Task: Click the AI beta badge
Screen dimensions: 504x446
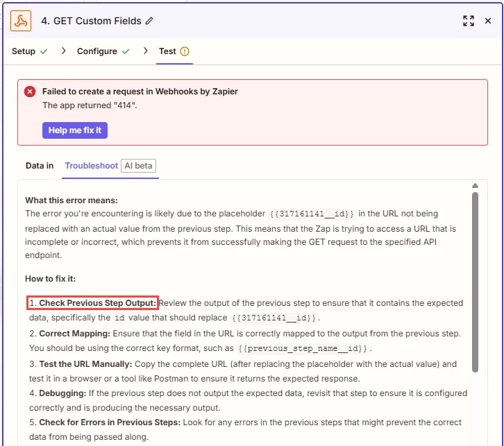Action: coord(139,166)
